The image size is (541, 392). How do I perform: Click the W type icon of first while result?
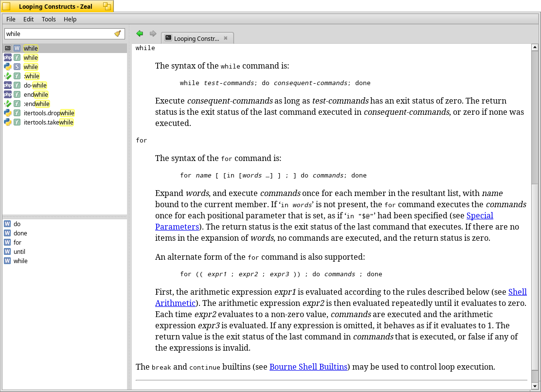pyautogui.click(x=17, y=48)
